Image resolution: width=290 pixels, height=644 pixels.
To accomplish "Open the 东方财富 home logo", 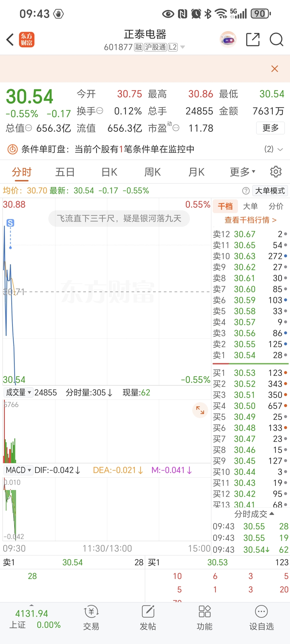I will [27, 40].
